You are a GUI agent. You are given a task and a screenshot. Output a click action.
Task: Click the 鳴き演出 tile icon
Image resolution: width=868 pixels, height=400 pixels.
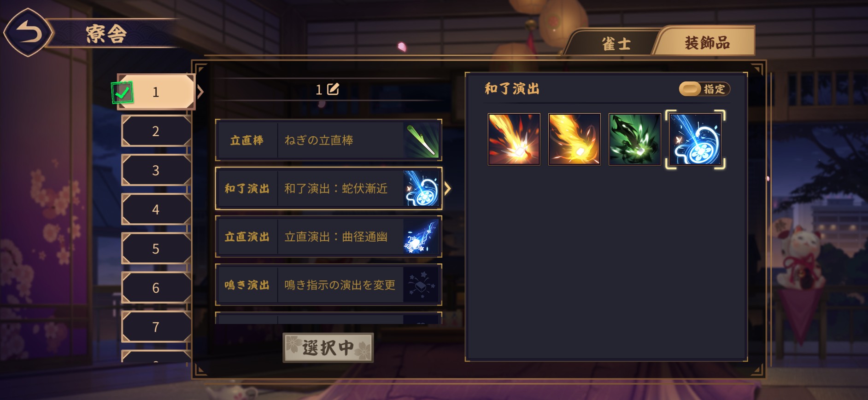click(422, 285)
